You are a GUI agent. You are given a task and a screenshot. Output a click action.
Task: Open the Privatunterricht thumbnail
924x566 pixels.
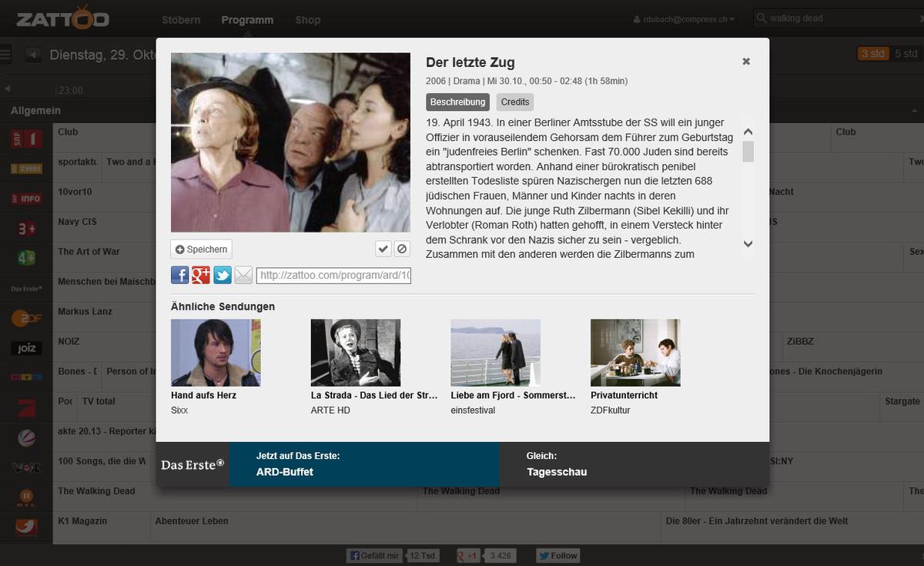[635, 353]
